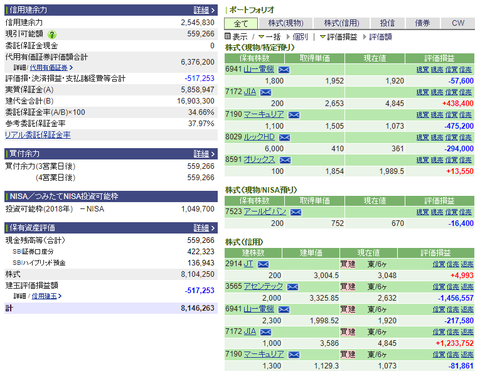The width and height of the screenshot is (480, 376).
Task: Click 信売 in the 2914 JT row
Action: point(453,264)
